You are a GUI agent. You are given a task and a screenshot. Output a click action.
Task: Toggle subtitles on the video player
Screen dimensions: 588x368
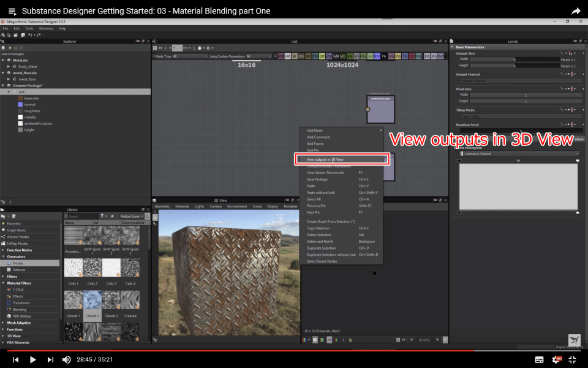pos(540,359)
